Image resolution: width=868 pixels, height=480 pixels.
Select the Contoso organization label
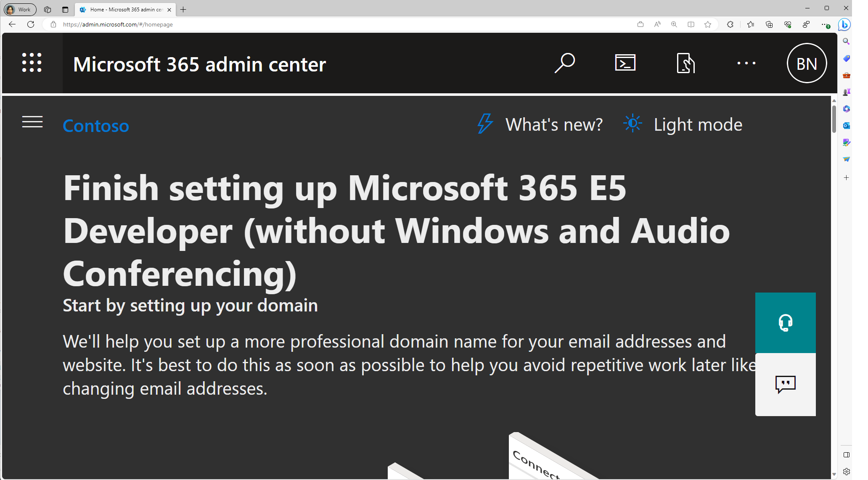[x=96, y=125]
